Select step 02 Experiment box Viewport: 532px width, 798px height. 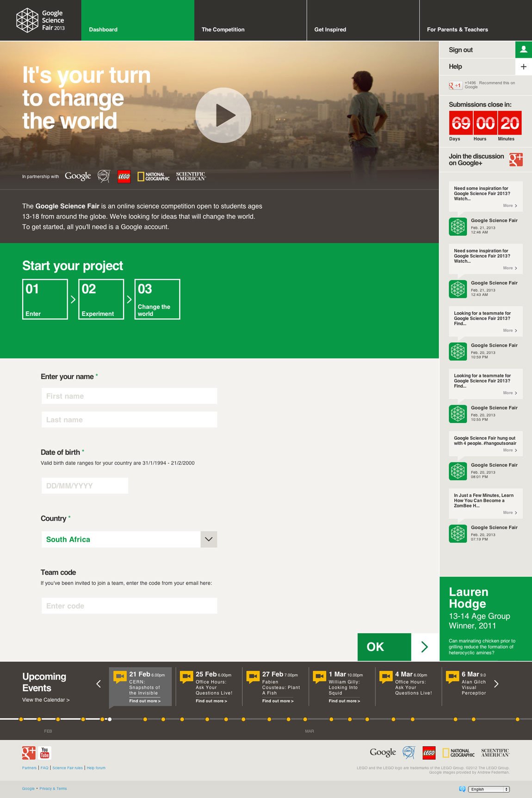(101, 299)
